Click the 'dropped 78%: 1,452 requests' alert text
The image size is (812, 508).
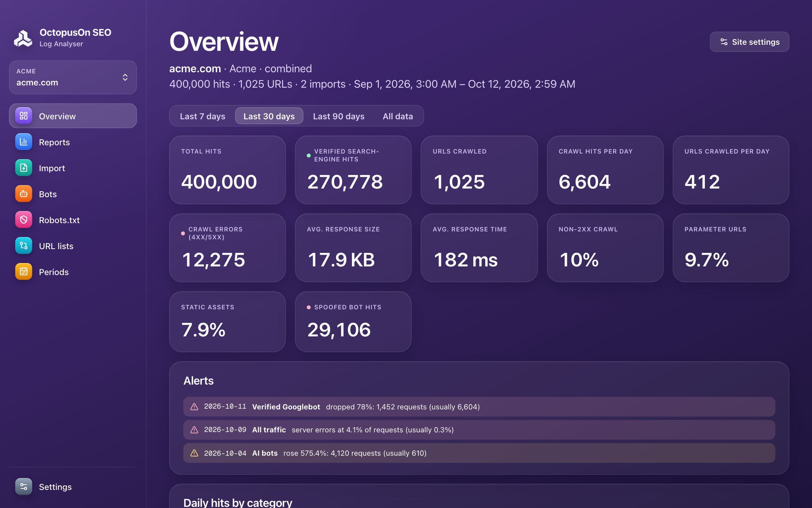pyautogui.click(x=403, y=407)
